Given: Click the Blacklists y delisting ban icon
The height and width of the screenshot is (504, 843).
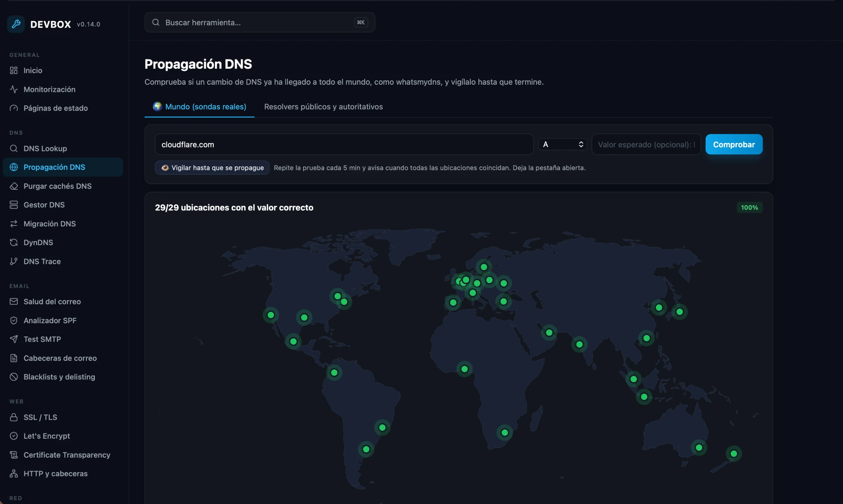Looking at the screenshot, I should pos(14,377).
